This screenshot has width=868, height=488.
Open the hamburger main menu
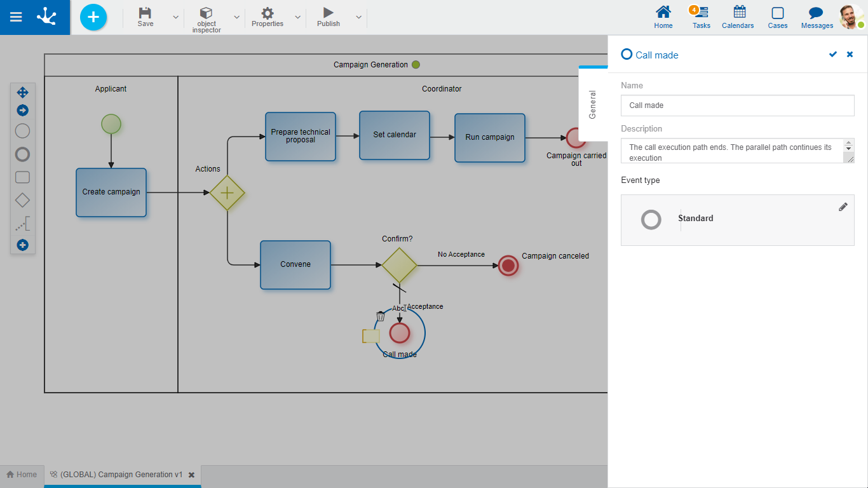pyautogui.click(x=16, y=17)
